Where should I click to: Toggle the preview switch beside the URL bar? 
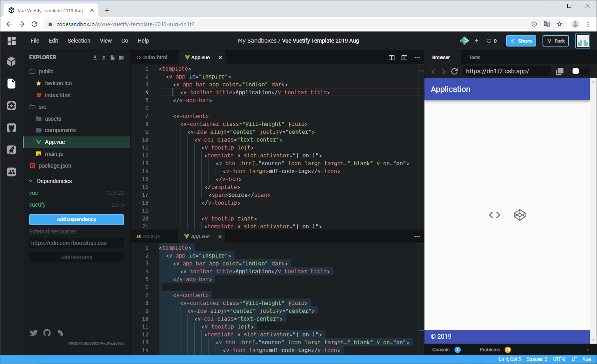(x=581, y=71)
